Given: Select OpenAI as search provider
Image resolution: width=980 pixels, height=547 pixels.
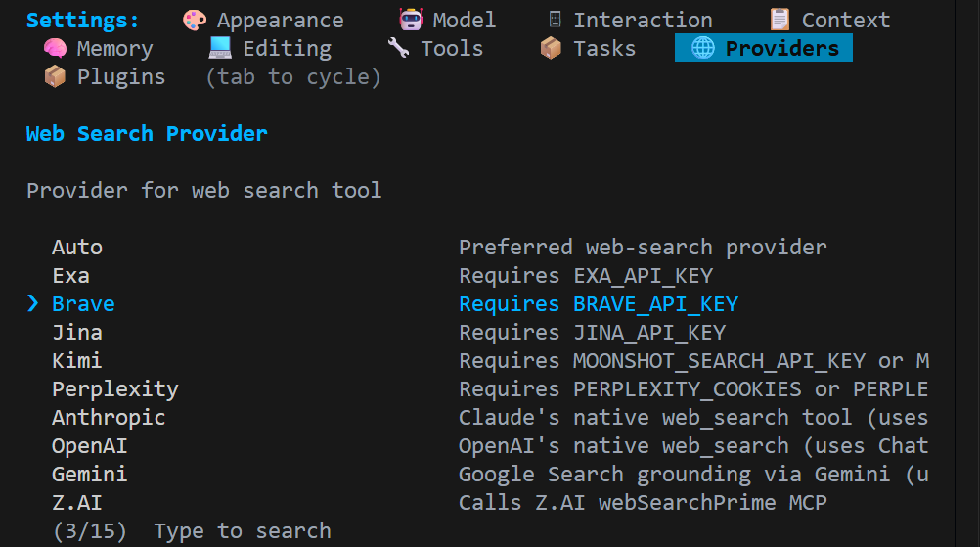Looking at the screenshot, I should [89, 446].
